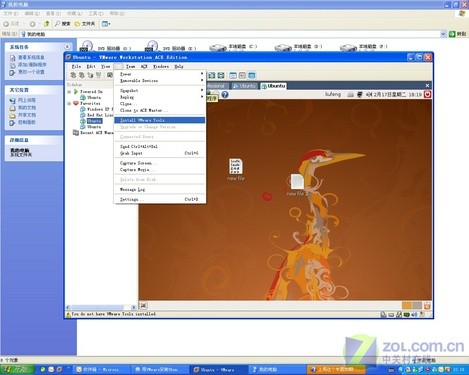Open Message Log from the menu
The height and width of the screenshot is (375, 469).
(159, 189)
